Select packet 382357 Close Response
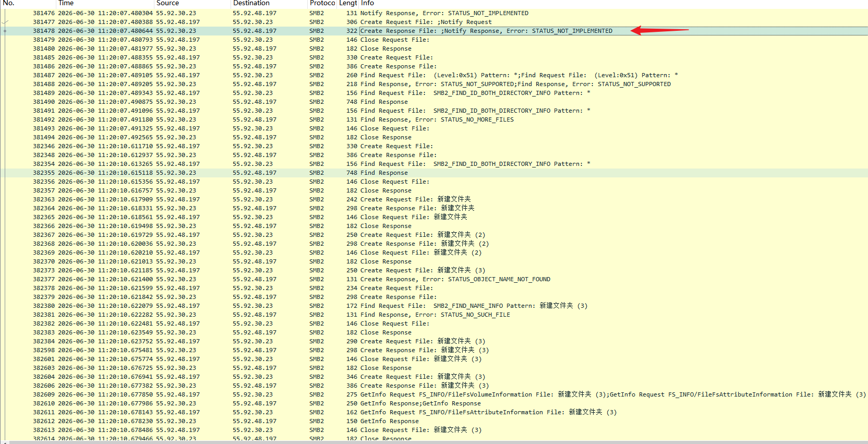 (434, 190)
